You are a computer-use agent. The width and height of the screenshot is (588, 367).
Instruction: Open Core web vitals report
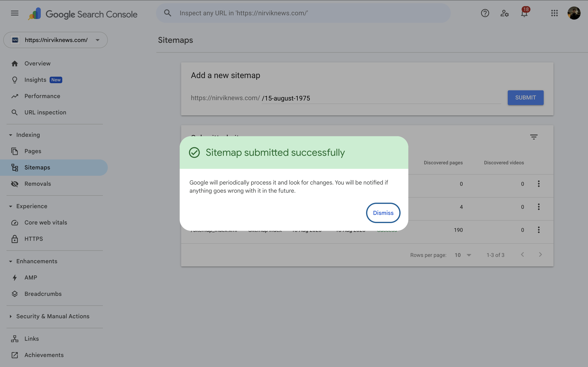coord(46,223)
